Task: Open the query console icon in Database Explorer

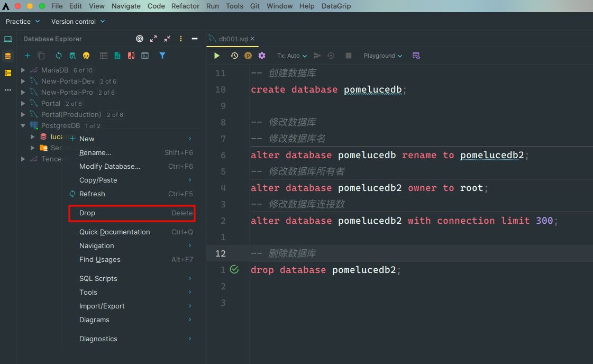Action: 145,56
